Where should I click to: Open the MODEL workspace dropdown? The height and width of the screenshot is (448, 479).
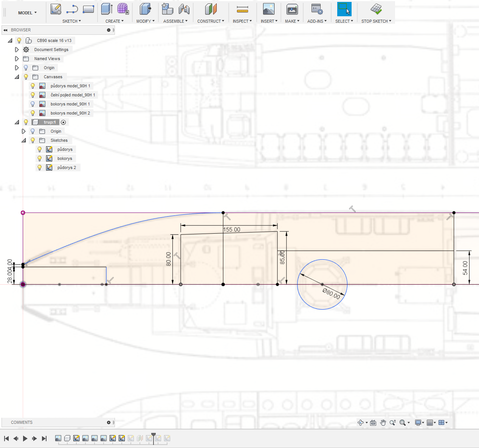27,13
